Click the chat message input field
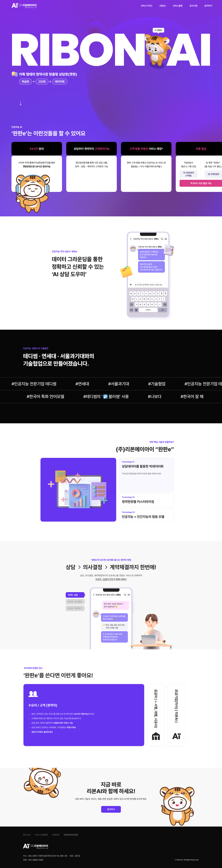222x868 pixels. click(150, 285)
